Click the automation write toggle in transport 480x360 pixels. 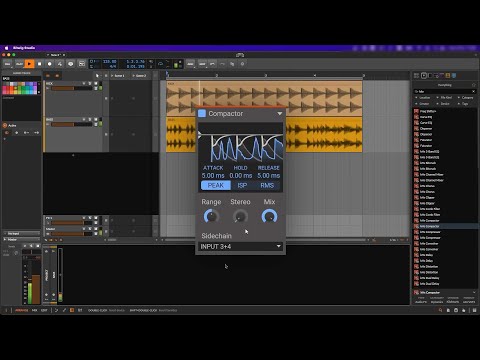click(x=60, y=64)
